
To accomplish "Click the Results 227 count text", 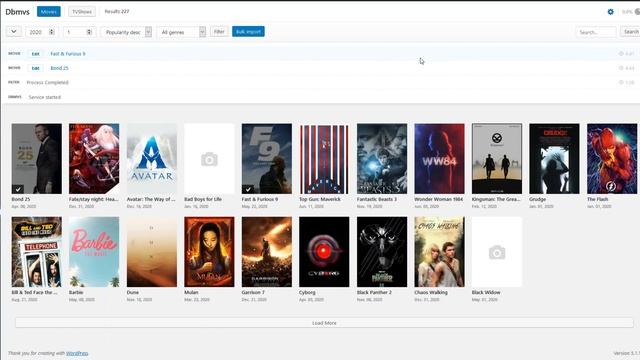I will pyautogui.click(x=117, y=11).
